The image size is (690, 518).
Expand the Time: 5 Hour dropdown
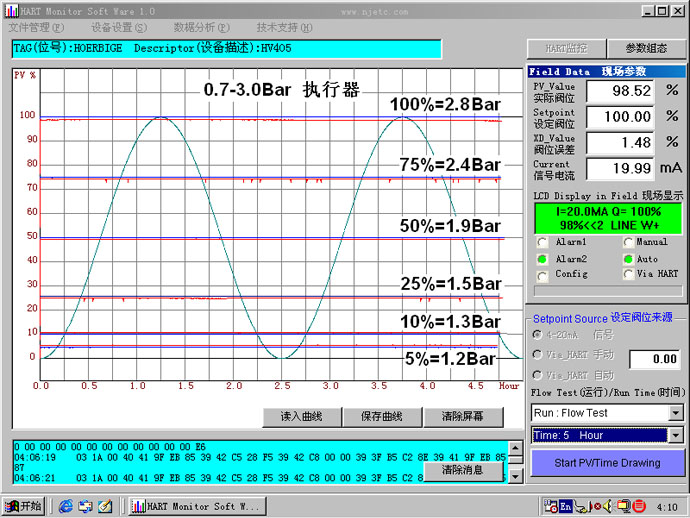point(675,435)
